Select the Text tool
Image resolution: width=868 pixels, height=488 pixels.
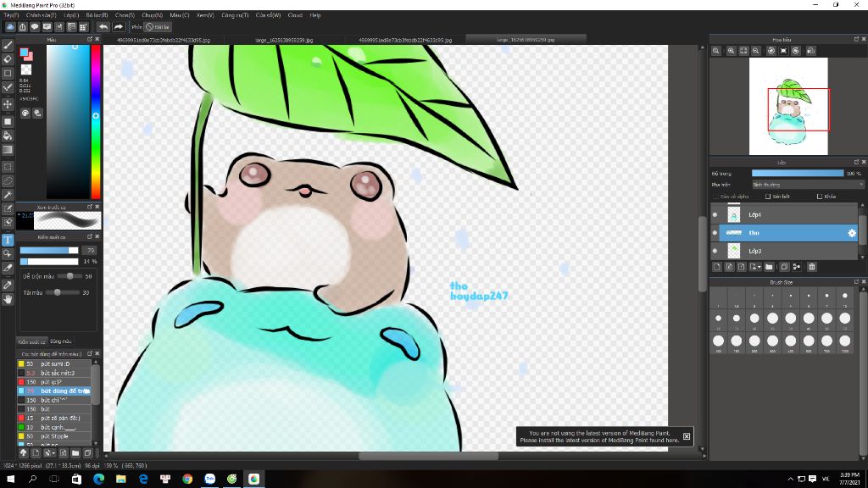8,240
